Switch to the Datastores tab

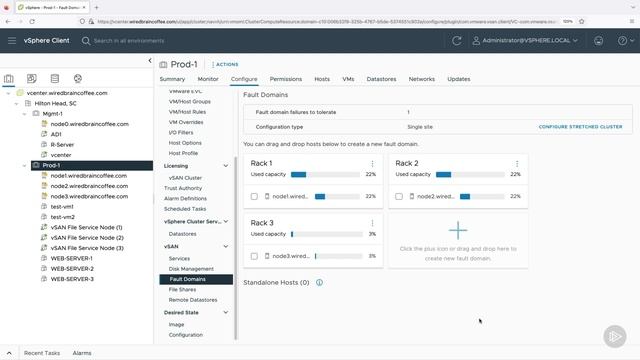point(381,79)
